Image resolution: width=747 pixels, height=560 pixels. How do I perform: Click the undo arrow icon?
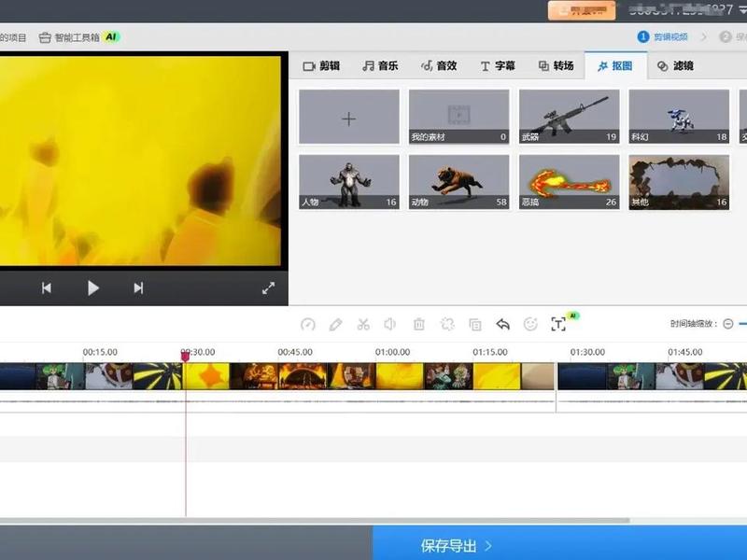point(502,324)
